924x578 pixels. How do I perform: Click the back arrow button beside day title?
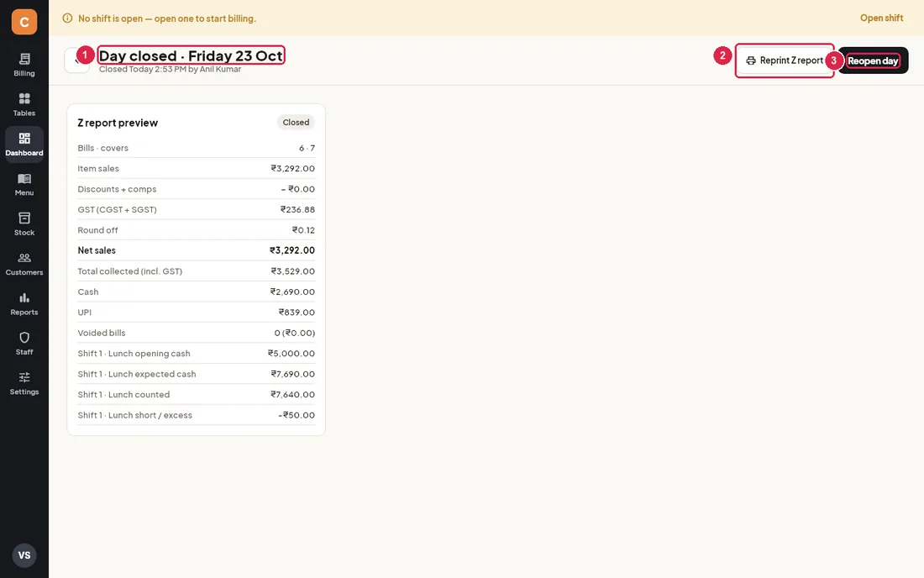tap(76, 60)
